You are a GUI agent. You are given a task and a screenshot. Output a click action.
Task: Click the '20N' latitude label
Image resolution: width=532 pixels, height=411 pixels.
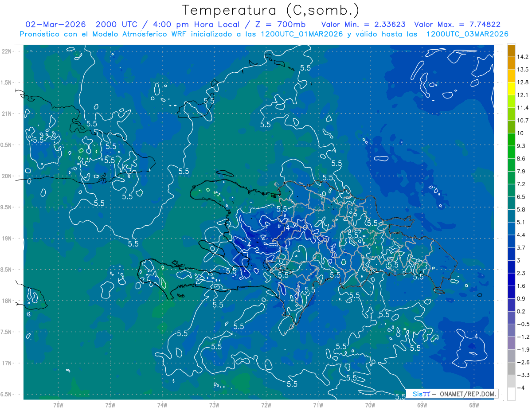pyautogui.click(x=7, y=176)
